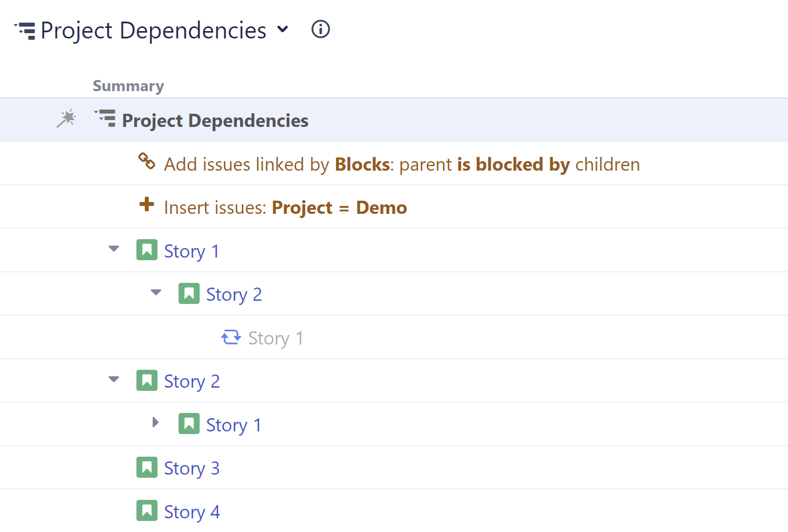Click the info icon beside the title
Screen dimensions: 788x532
320,29
